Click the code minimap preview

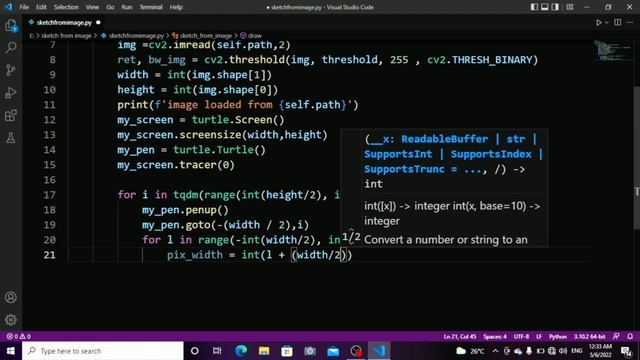coord(612,51)
